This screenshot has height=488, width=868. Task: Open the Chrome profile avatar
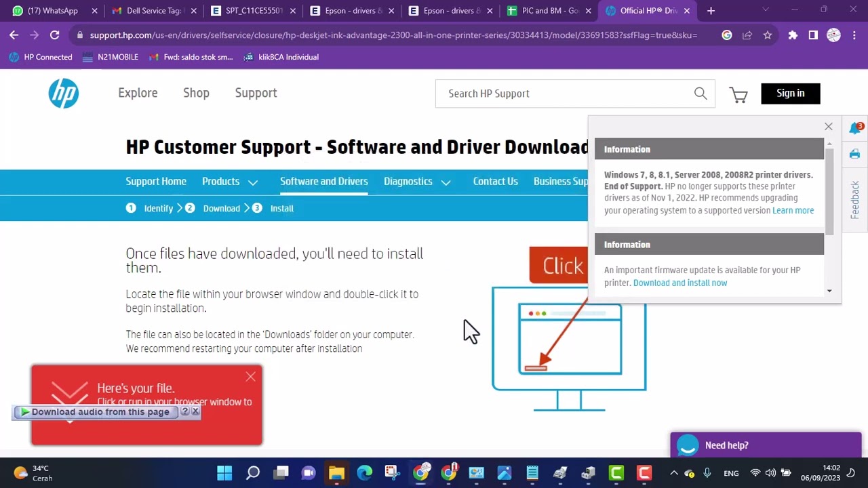click(833, 35)
